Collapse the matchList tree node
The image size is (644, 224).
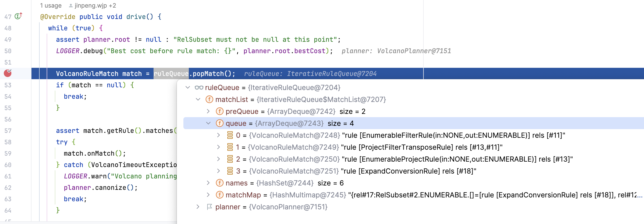(x=198, y=100)
